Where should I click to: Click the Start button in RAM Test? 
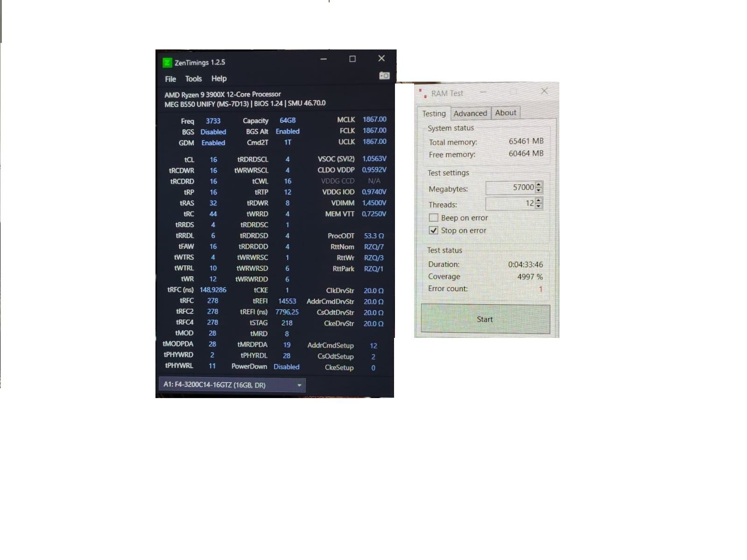pyautogui.click(x=485, y=319)
